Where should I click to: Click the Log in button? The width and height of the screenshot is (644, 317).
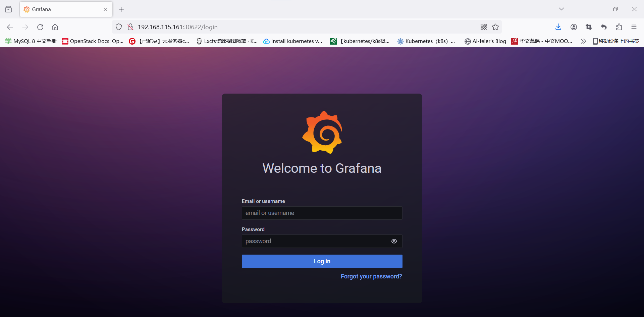tap(322, 261)
